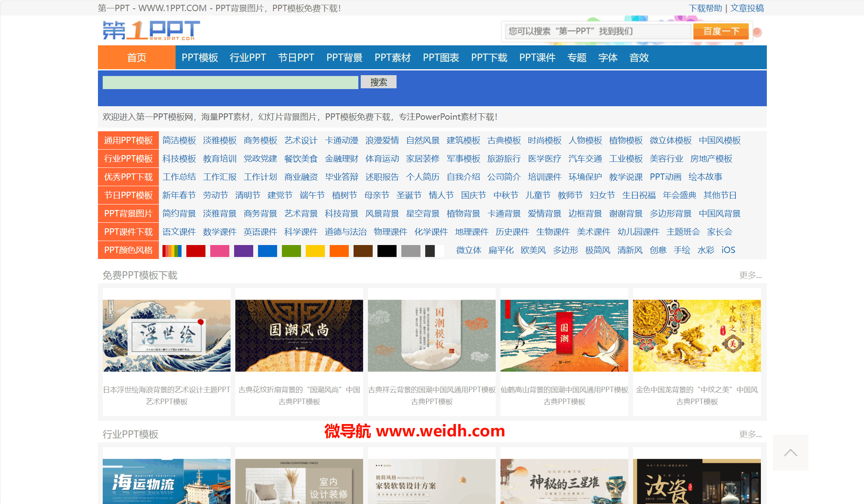Open the 行业PPT navigation item
The image size is (864, 504).
click(x=248, y=58)
